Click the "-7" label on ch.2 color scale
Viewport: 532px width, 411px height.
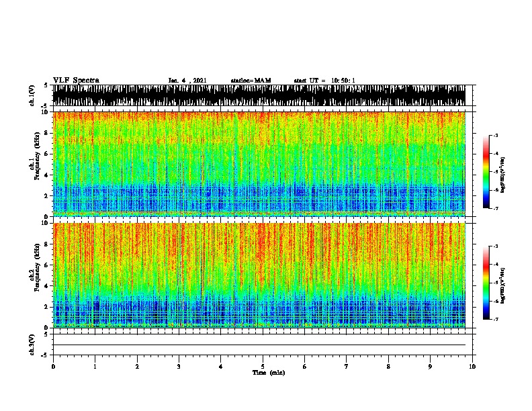click(496, 320)
